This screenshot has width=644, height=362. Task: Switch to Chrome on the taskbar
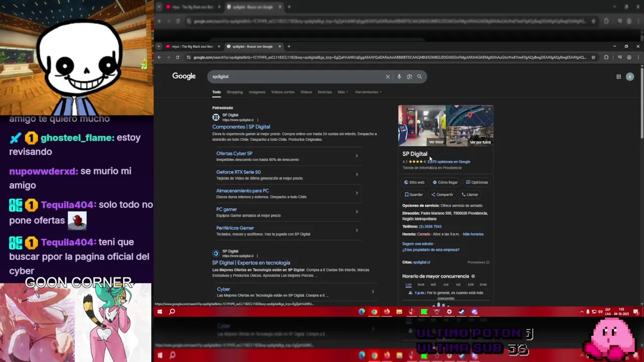pos(374,312)
